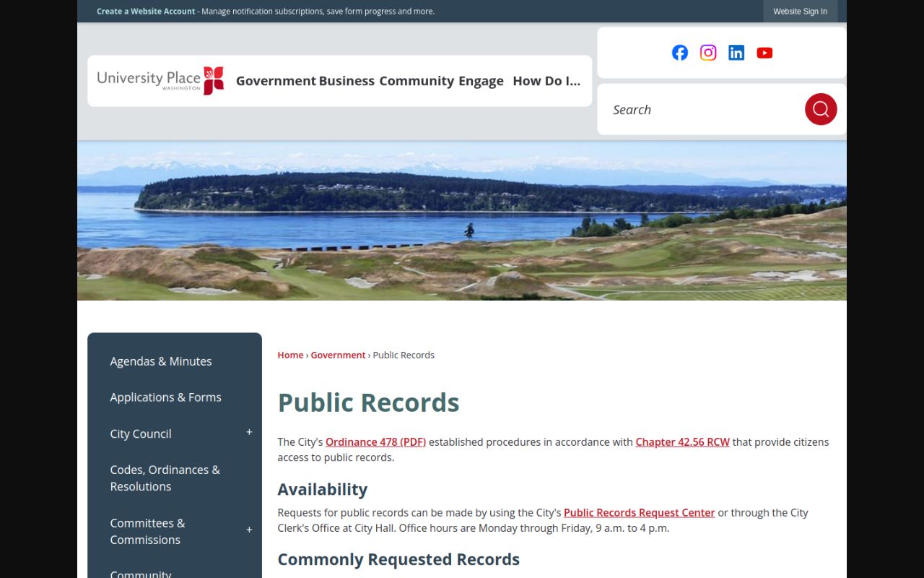Click the Availability section heading
Image resolution: width=924 pixels, height=578 pixels.
(x=322, y=489)
